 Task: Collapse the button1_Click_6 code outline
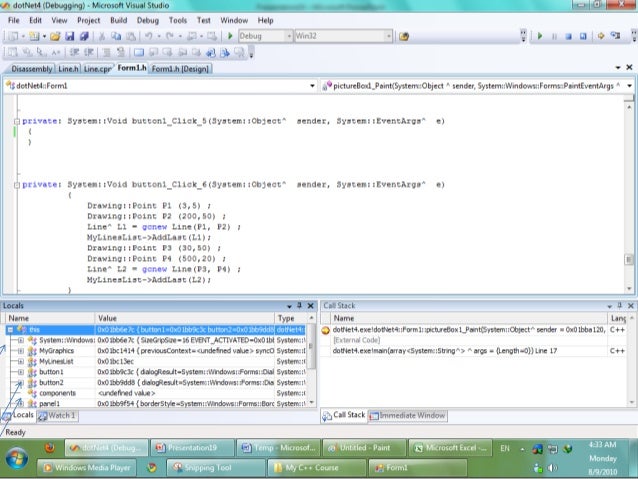coord(15,184)
